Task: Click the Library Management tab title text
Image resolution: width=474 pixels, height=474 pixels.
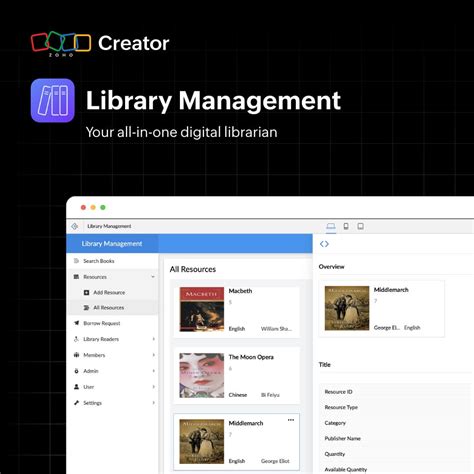Action: pyautogui.click(x=109, y=226)
